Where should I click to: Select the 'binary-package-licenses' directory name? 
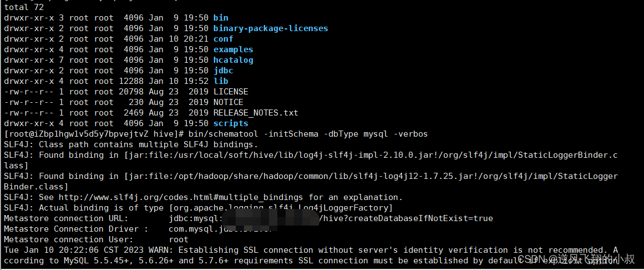click(x=271, y=28)
